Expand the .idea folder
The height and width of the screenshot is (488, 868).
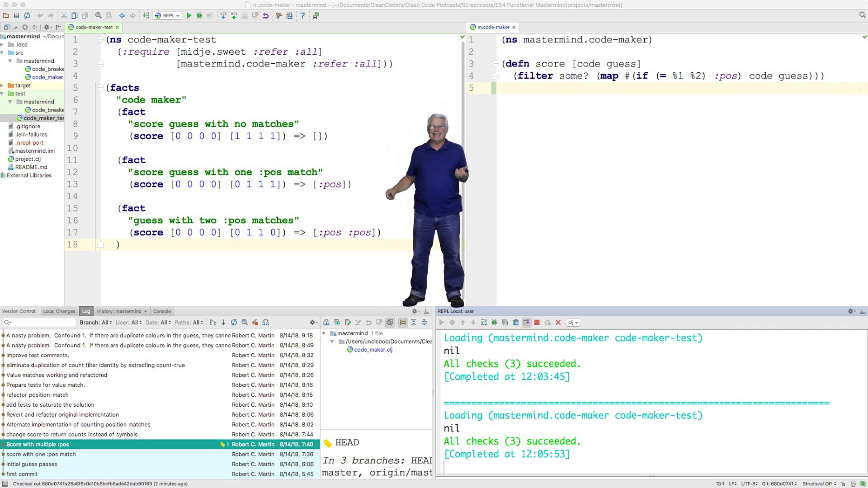[2, 44]
